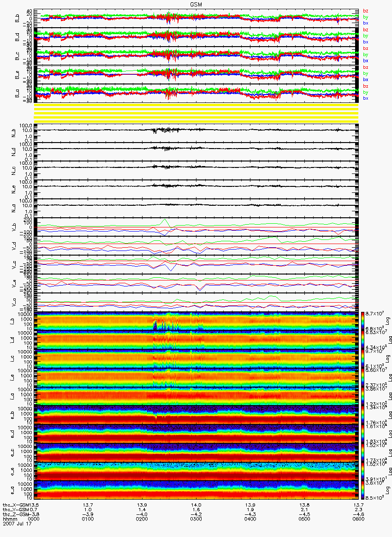Click the Log label beside e_a color bar

pos(388,490)
